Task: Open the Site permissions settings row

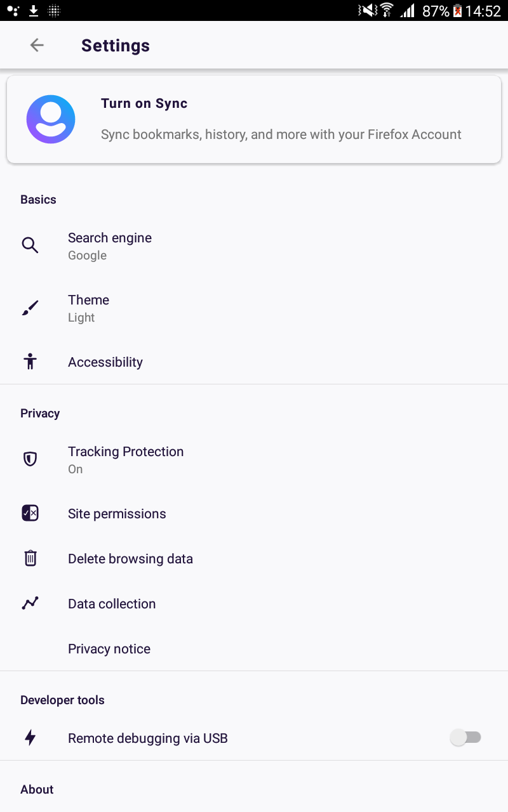Action: [117, 513]
